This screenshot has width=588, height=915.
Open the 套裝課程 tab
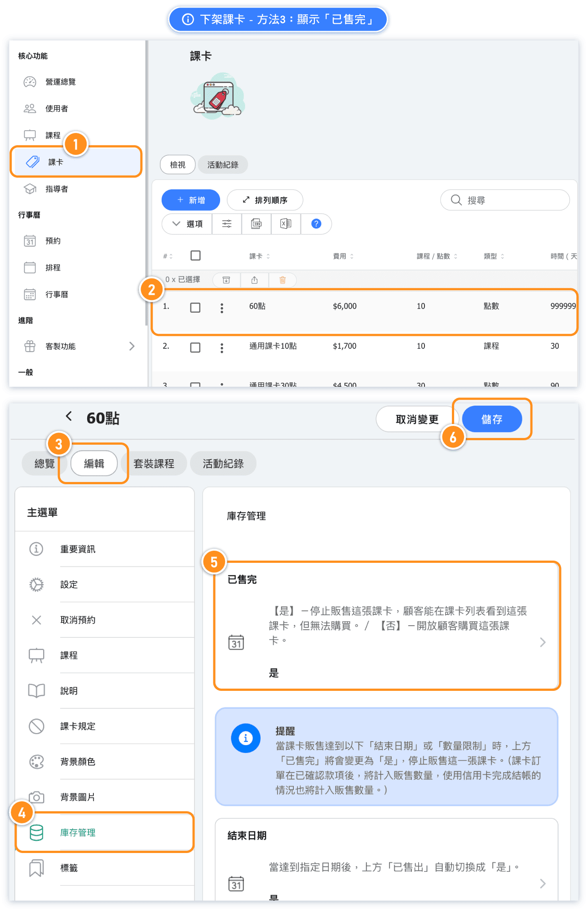154,464
